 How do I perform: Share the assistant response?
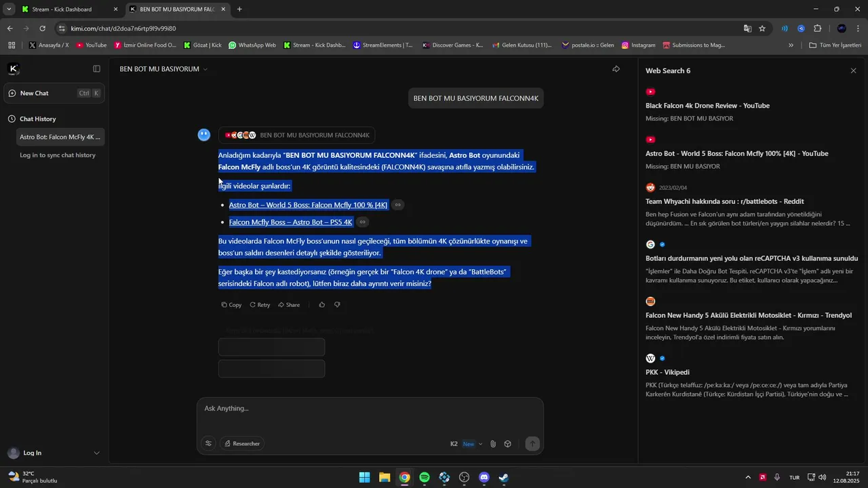coord(289,305)
